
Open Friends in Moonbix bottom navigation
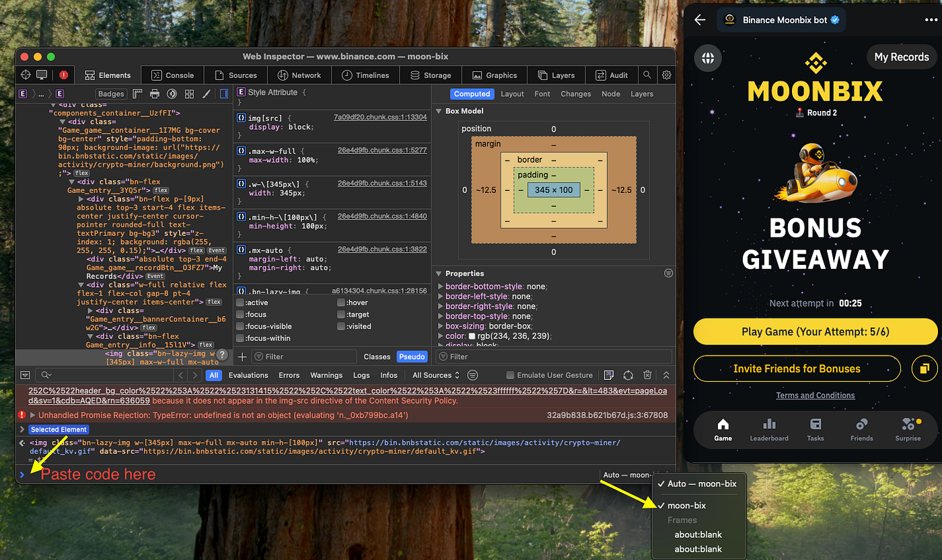[x=861, y=430]
